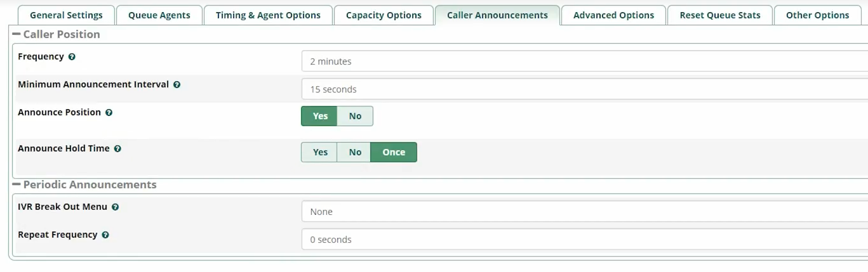Click help icon for IVR Break Out Menu
Image resolution: width=868 pixels, height=272 pixels.
115,207
